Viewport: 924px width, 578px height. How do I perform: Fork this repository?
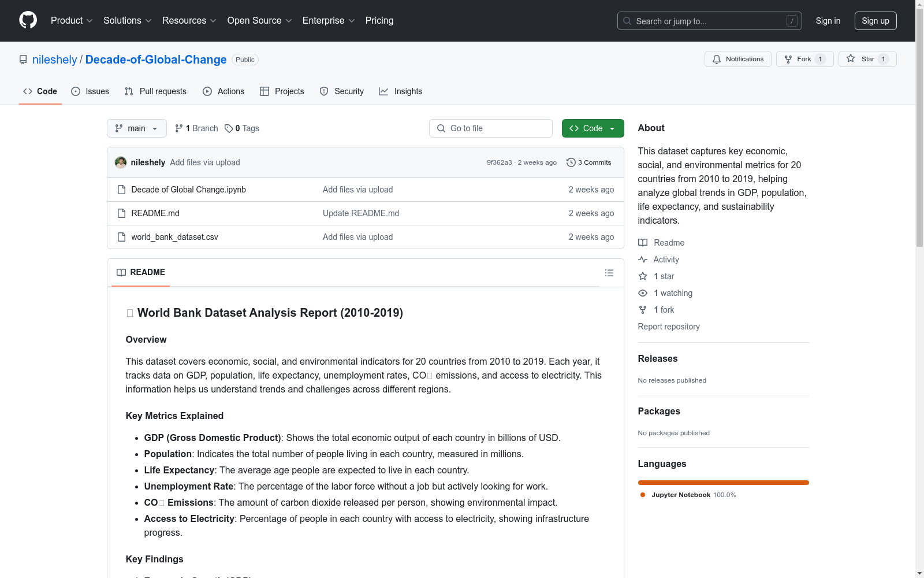point(805,59)
